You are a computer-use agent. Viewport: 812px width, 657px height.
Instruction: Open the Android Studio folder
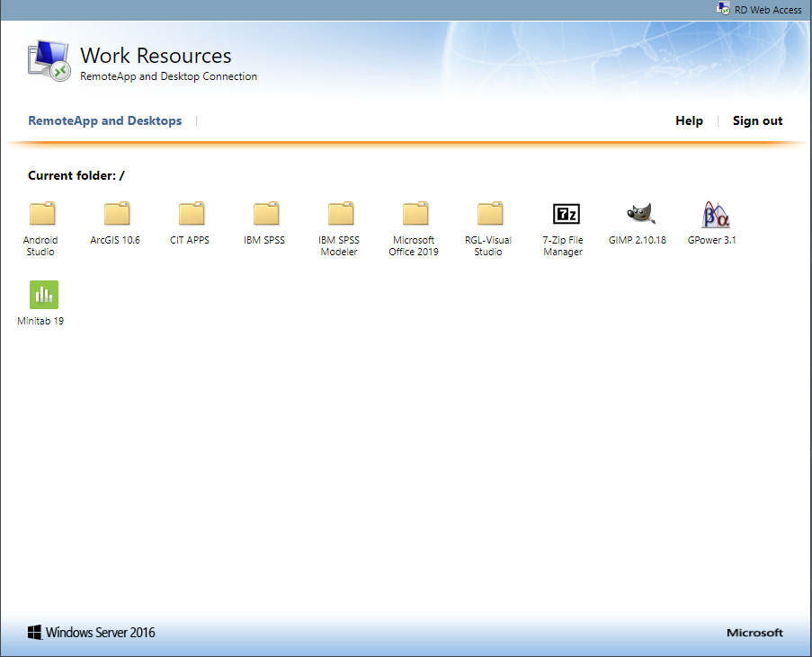click(x=42, y=214)
